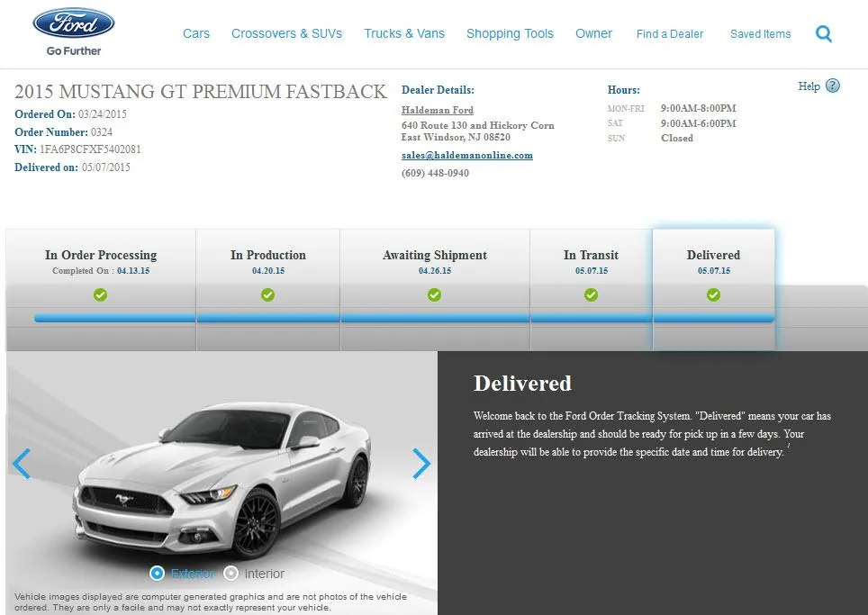Click the Delivered heading in dark panel
The image size is (868, 615).
[522, 384]
